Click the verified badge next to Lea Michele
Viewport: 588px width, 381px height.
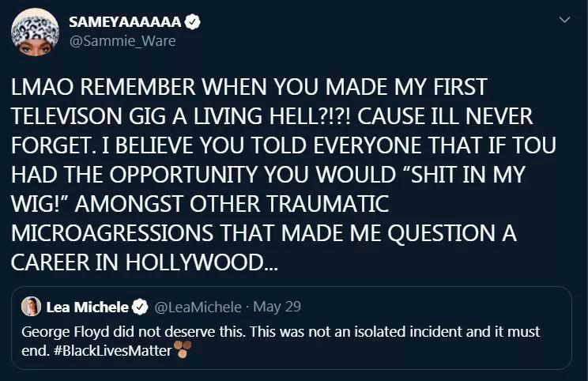coord(141,307)
